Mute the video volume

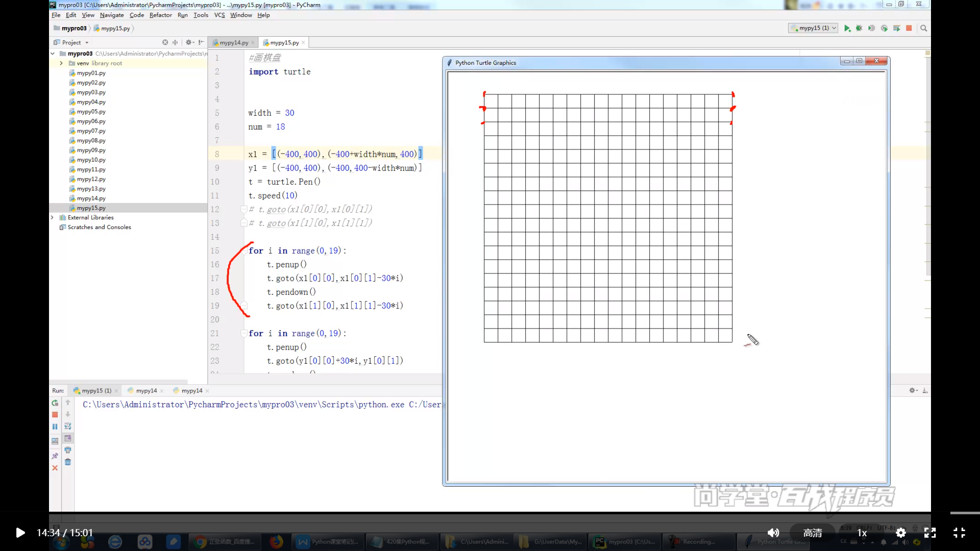click(773, 533)
